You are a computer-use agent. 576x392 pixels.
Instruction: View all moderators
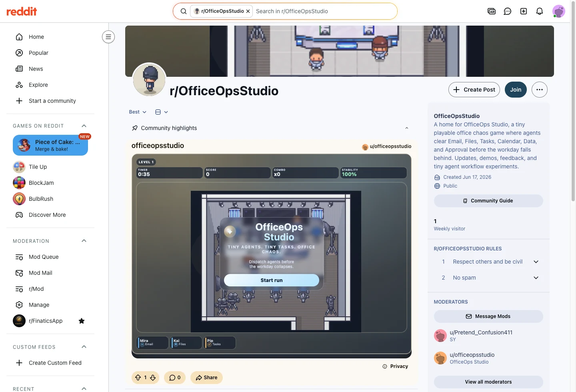click(x=488, y=382)
